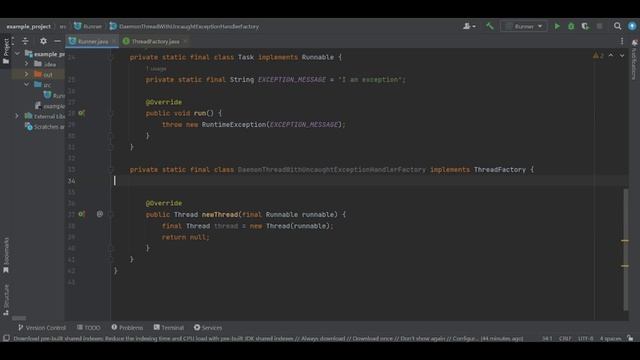Change file encoding UTF-8 in the status bar
The height and width of the screenshot is (360, 640).
pos(585,338)
